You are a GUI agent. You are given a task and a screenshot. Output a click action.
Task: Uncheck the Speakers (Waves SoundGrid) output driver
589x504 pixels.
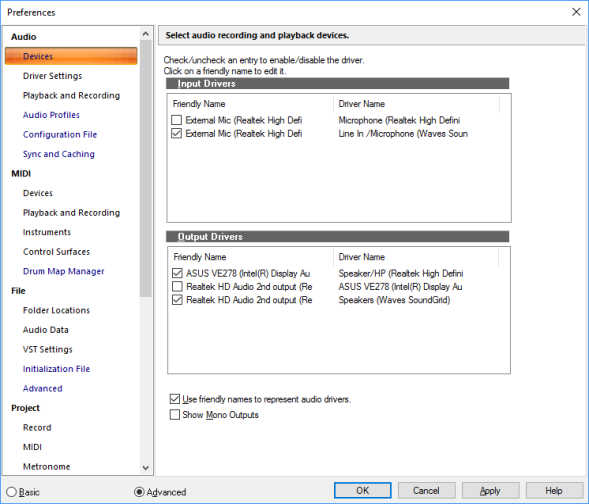click(x=177, y=300)
